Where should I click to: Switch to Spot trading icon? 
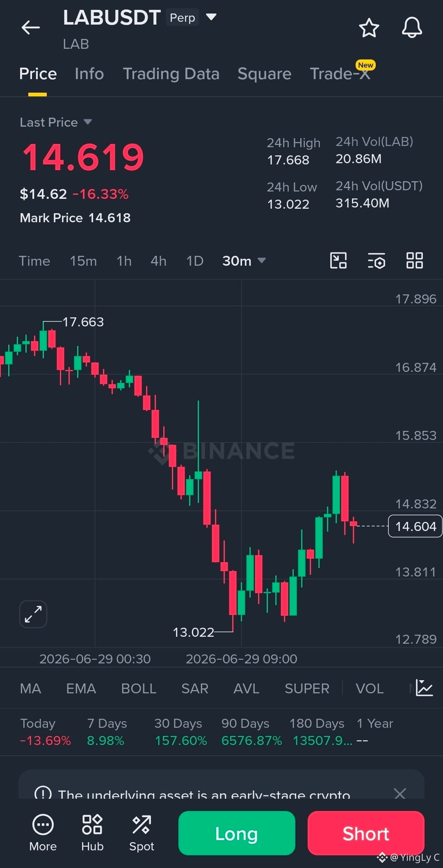[x=142, y=825]
